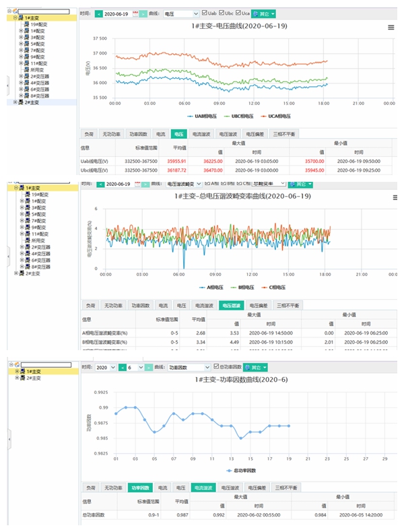Collapse sidebar handle in power factor panel
This screenshot has width=404, height=532.
[x=9, y=439]
